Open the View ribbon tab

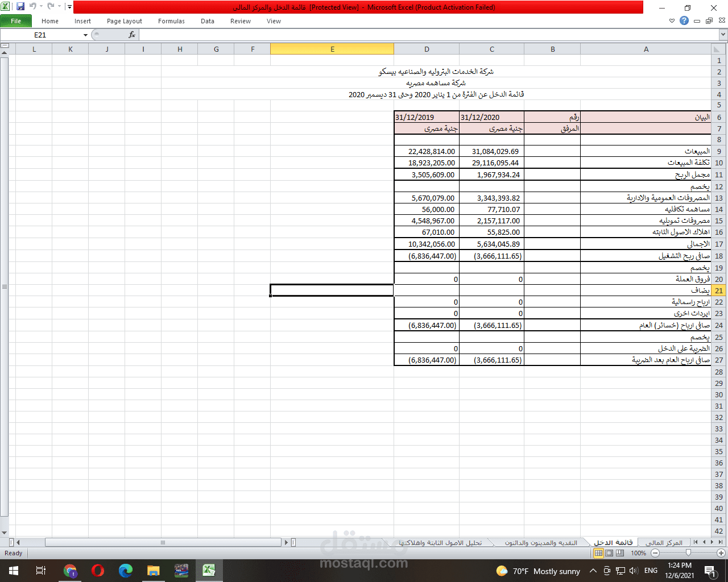click(x=274, y=21)
